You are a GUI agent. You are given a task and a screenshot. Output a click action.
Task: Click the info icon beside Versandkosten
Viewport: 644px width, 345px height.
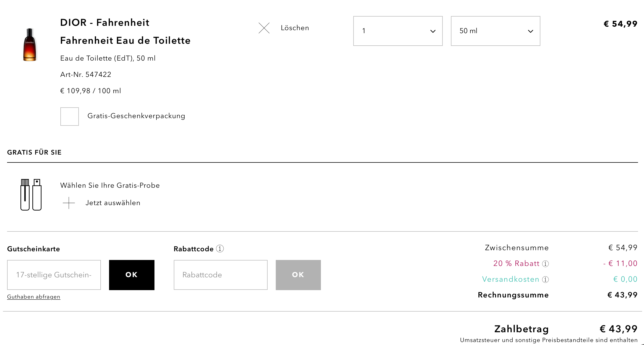[x=545, y=280]
